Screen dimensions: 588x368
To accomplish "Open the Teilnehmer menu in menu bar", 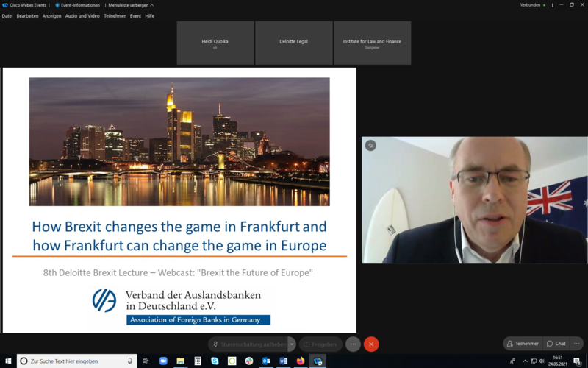I will click(115, 16).
